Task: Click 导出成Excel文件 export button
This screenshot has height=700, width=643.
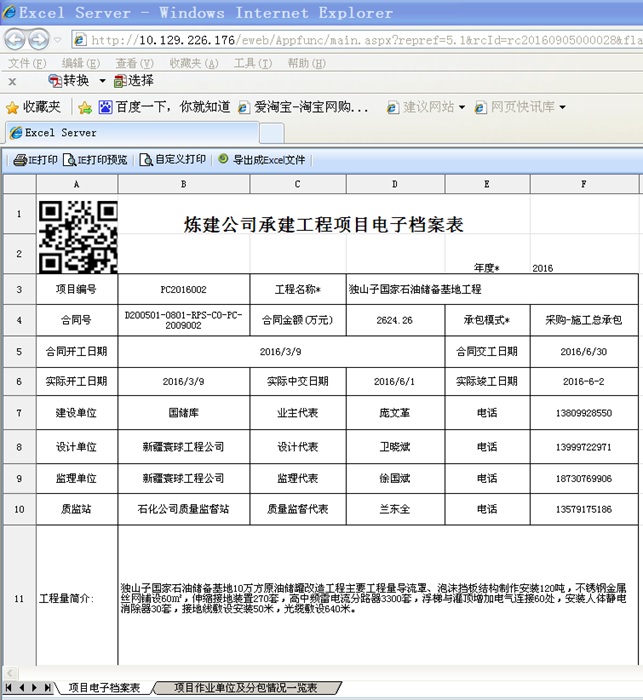Action: (x=262, y=159)
